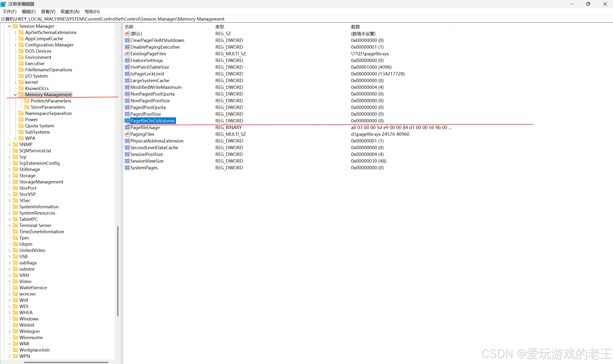Click the PrefetchParameters folder icon
The image size is (613, 364).
coord(27,101)
